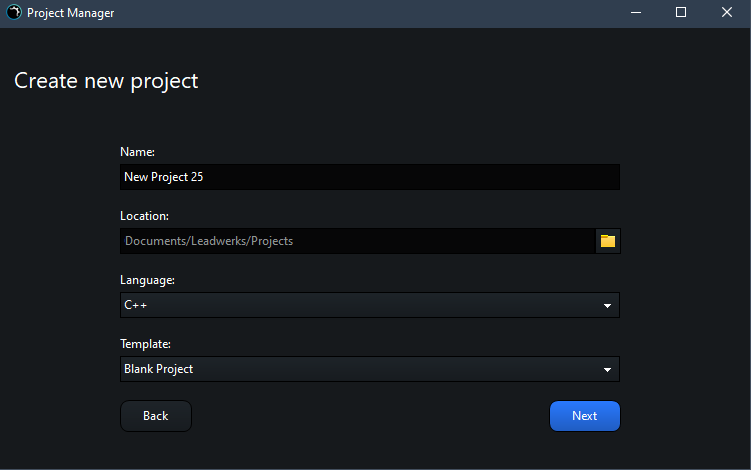
Task: Close the Project Manager window
Action: pyautogui.click(x=727, y=13)
